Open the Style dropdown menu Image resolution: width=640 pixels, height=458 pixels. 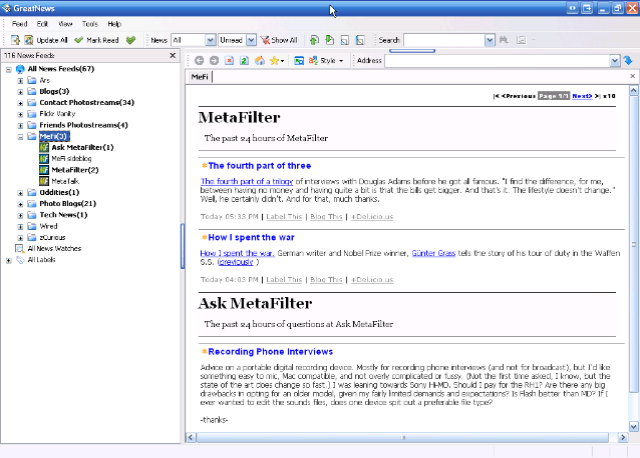pos(326,60)
